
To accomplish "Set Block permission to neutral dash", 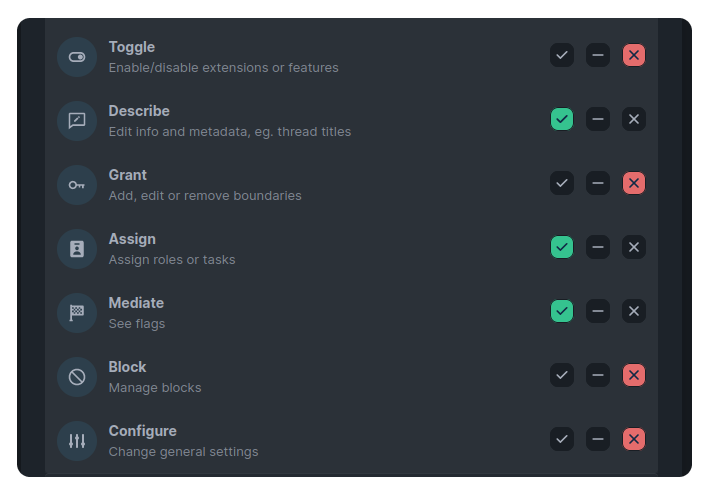I will coord(598,375).
